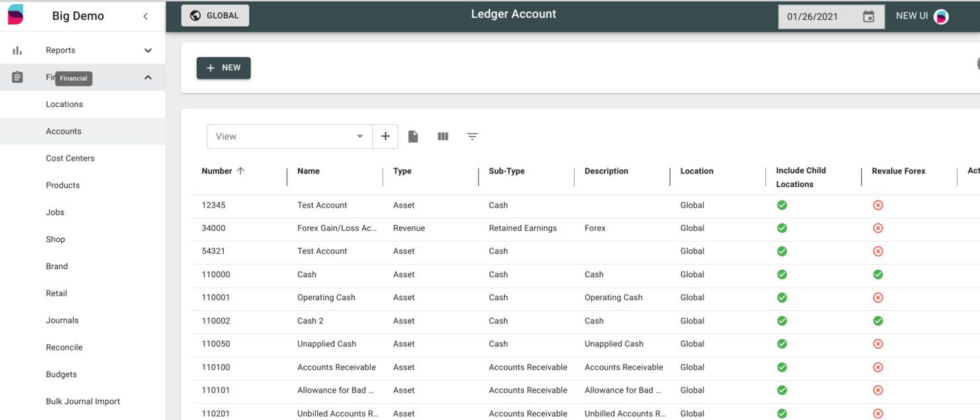Open Journals in the sidebar
Screen dimensions: 980x420
(x=62, y=321)
